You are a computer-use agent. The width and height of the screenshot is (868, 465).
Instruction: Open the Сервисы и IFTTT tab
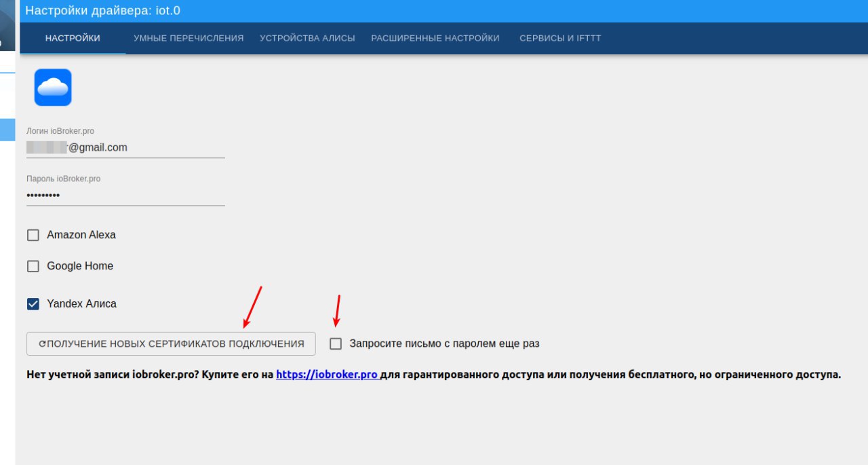tap(560, 38)
